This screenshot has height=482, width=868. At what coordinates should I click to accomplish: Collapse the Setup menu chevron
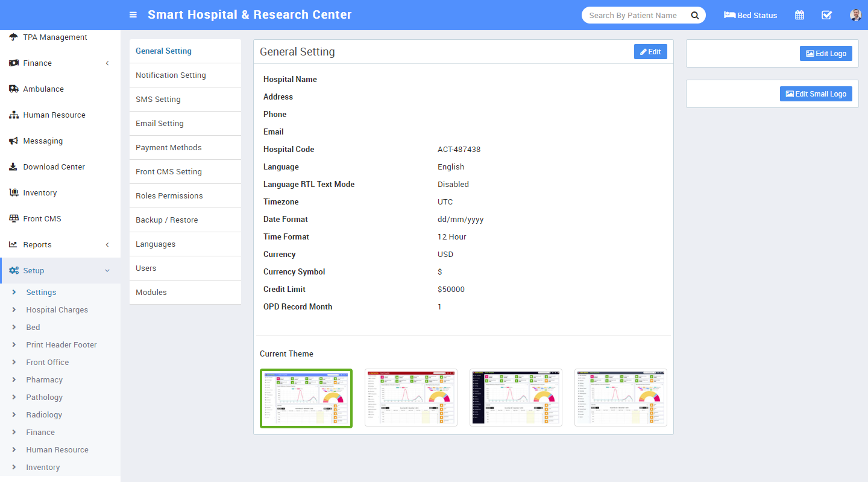[107, 271]
